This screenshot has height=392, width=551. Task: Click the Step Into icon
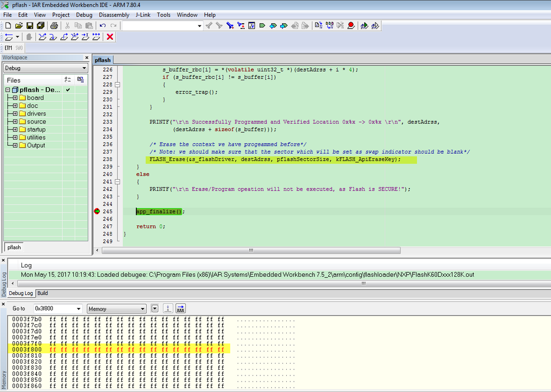point(53,37)
